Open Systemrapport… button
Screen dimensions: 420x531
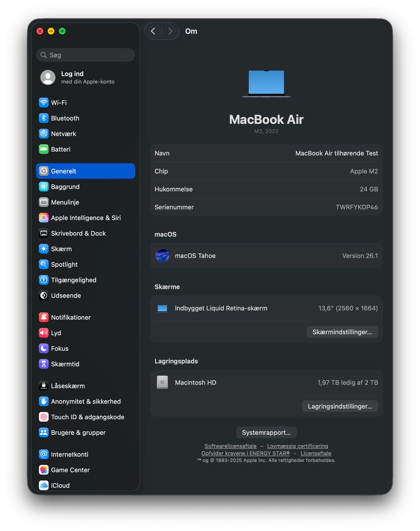[266, 433]
